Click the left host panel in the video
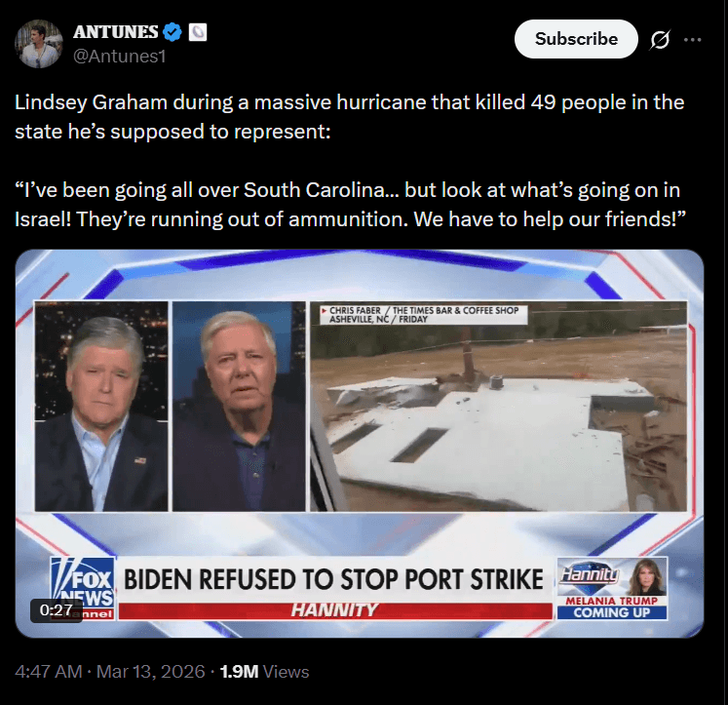The height and width of the screenshot is (705, 728). [x=101, y=407]
